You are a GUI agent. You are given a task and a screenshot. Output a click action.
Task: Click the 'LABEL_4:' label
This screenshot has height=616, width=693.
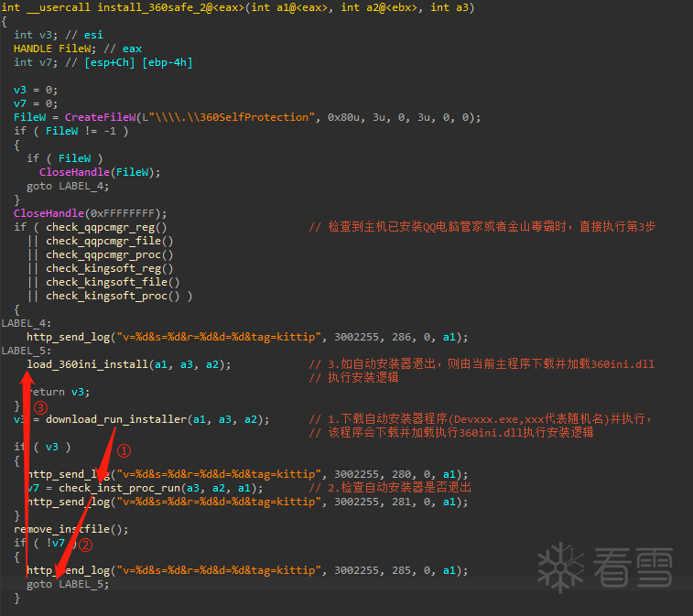pos(26,323)
